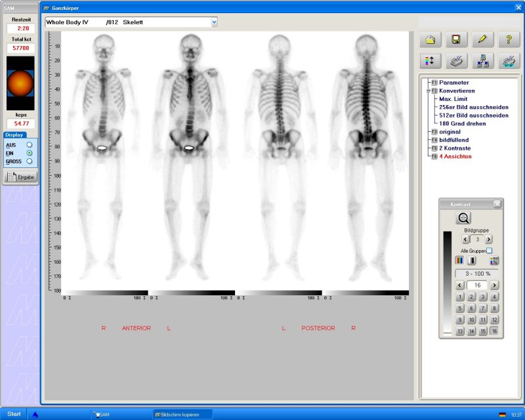Select the AUS display radio button
525x420 pixels.
pos(30,144)
